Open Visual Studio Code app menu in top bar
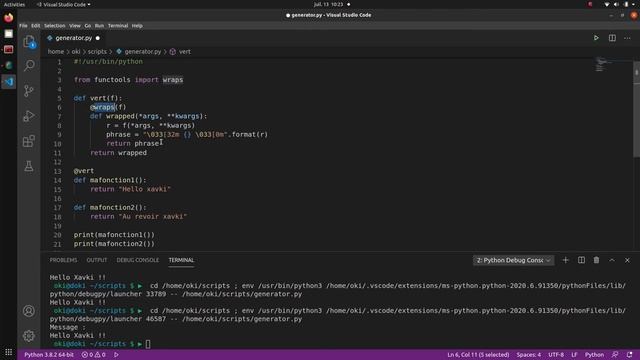Image resolution: width=640 pixels, height=360 pixels. coord(64,4)
